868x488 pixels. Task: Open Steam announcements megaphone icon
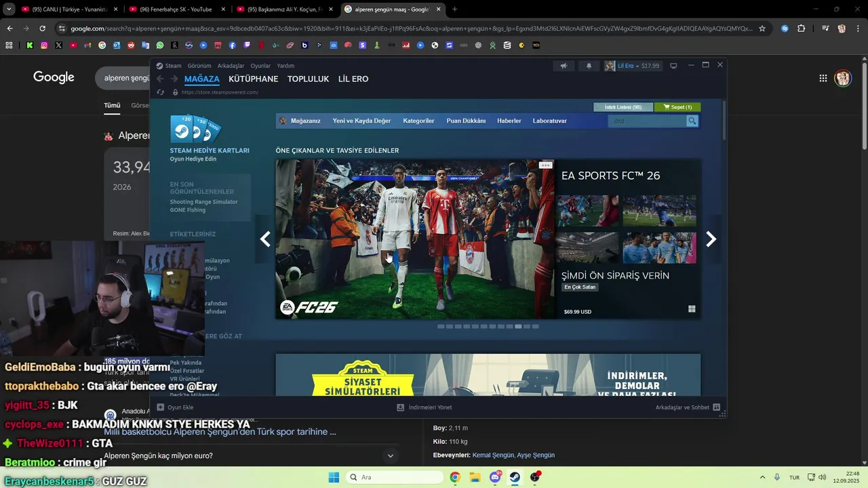click(x=564, y=66)
